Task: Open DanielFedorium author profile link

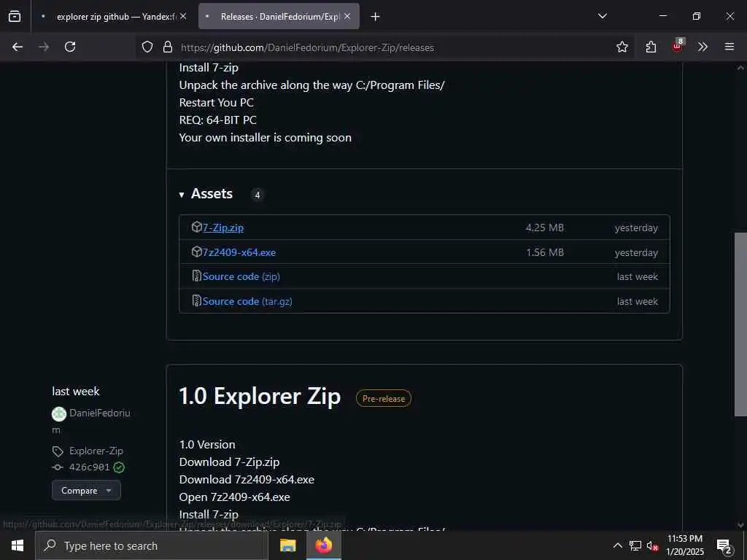Action: pyautogui.click(x=99, y=413)
